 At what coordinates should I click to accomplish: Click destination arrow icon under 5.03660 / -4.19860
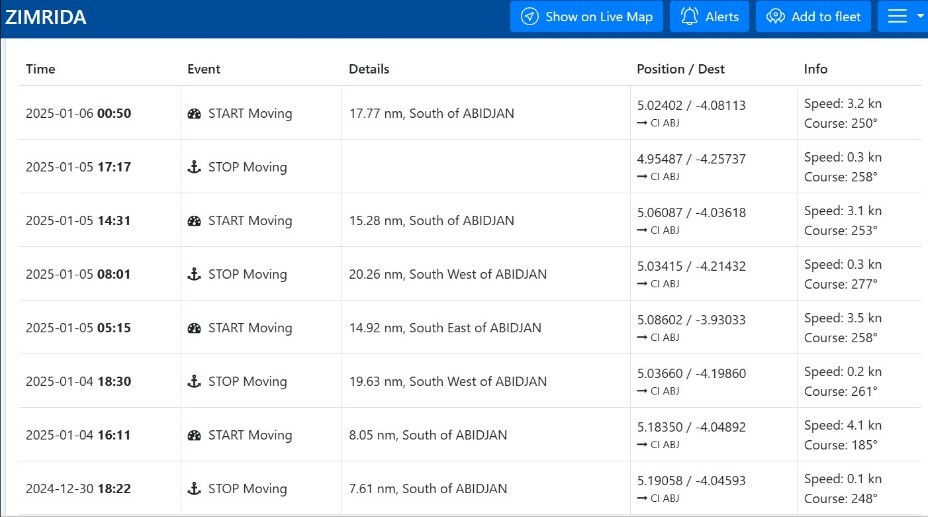(x=642, y=391)
